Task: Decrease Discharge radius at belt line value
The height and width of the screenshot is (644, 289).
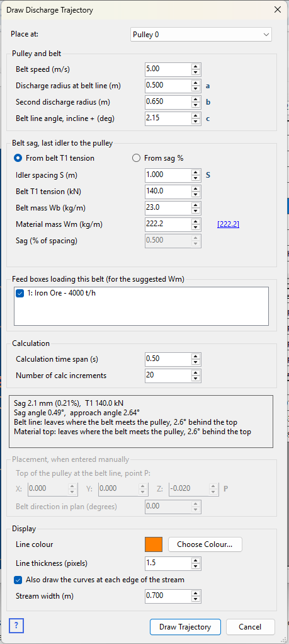Action: click(x=196, y=89)
